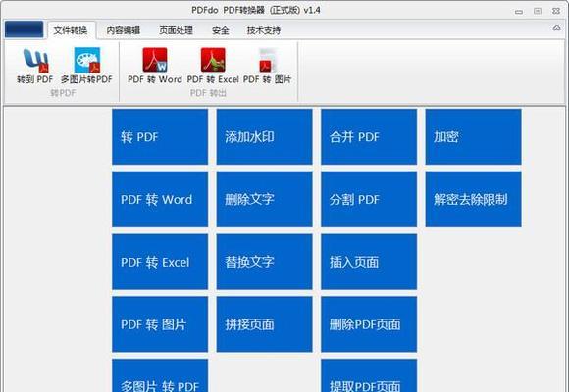This screenshot has width=569, height=392.
Task: Launch the 拼接页面 tile
Action: point(264,324)
